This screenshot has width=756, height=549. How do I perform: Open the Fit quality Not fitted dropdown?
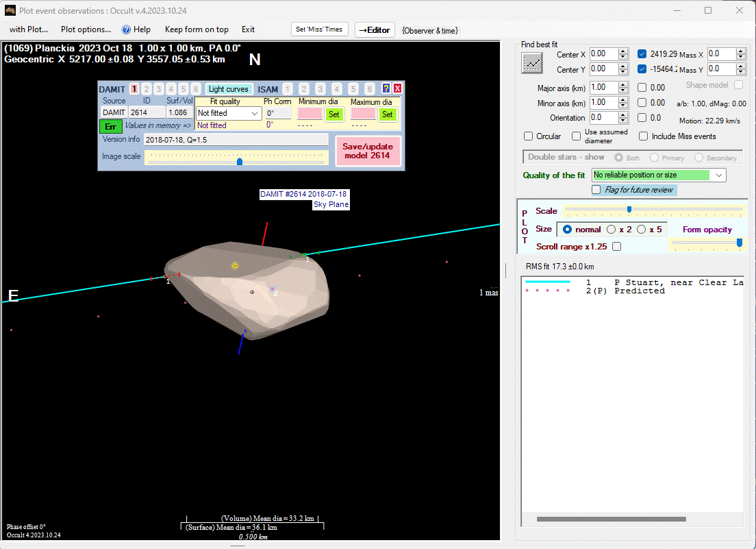click(254, 113)
